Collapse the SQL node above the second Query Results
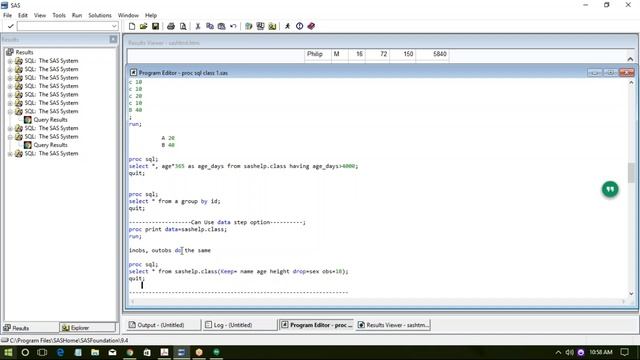640x360 pixels. click(10, 137)
